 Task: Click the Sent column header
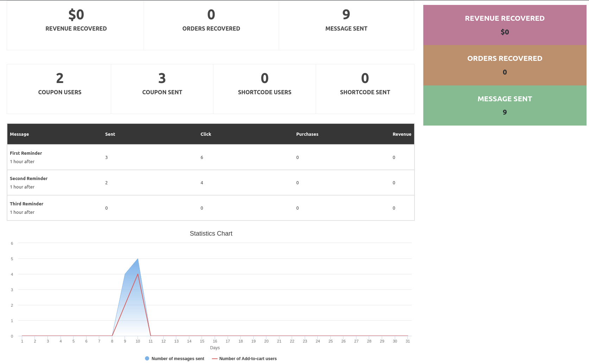tap(110, 134)
